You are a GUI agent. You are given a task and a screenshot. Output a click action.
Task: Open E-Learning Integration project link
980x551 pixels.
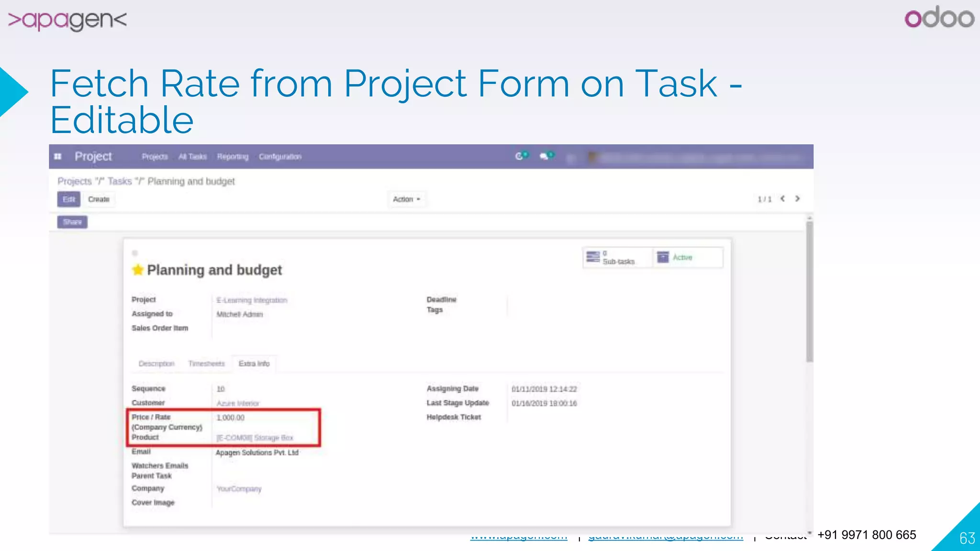click(252, 300)
